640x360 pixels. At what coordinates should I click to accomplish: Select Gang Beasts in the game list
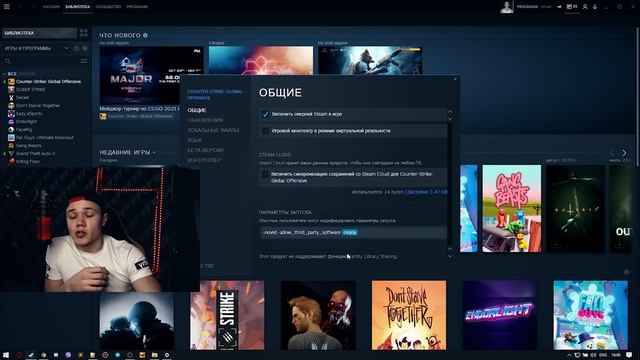[x=29, y=145]
